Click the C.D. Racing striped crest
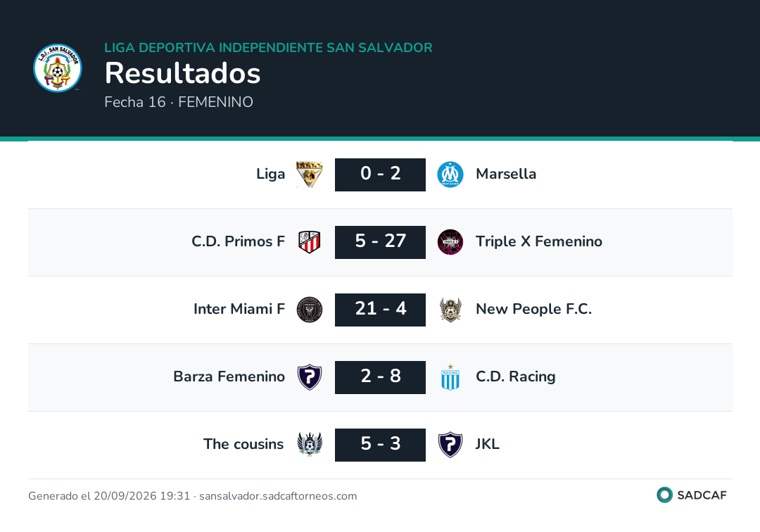This screenshot has width=760, height=532. [450, 377]
